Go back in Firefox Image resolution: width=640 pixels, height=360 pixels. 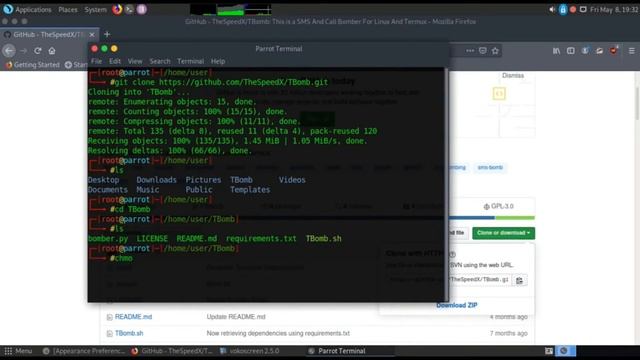[9, 51]
